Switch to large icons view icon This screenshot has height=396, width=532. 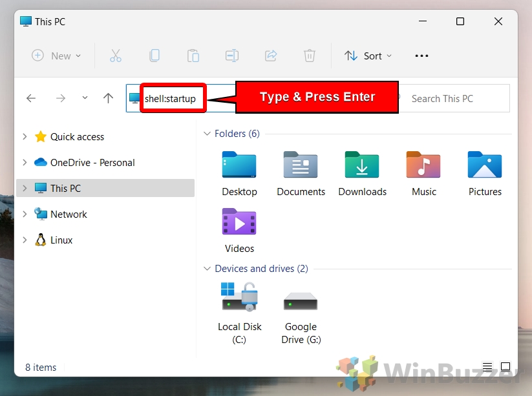[505, 366]
